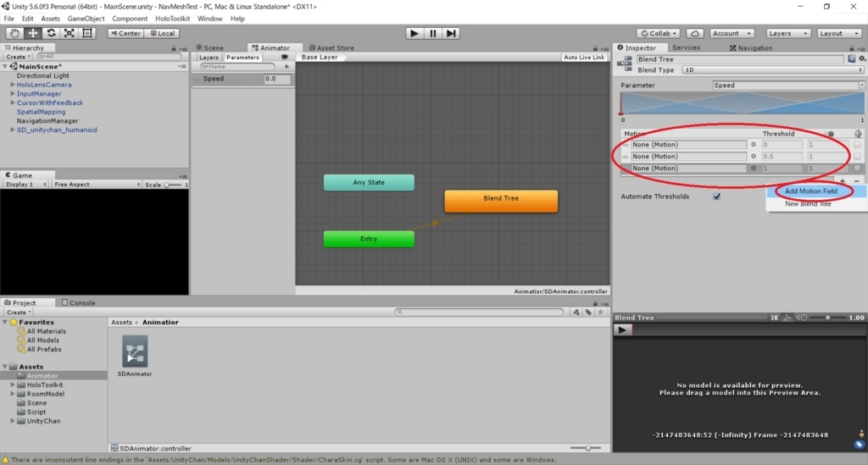
Task: Expand the RoomModel folder
Action: click(12, 394)
